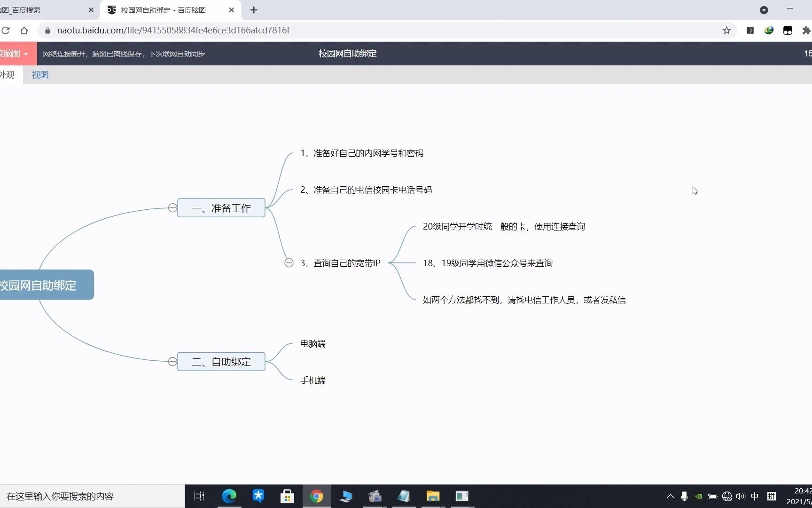Select the 18、19级同学用微信公众号来查询 node

[488, 263]
